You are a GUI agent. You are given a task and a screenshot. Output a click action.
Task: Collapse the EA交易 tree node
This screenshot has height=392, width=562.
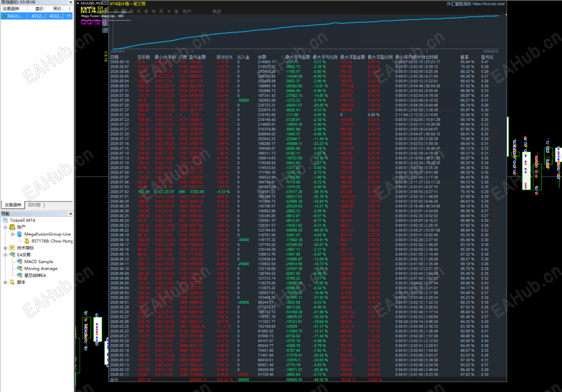coord(6,255)
